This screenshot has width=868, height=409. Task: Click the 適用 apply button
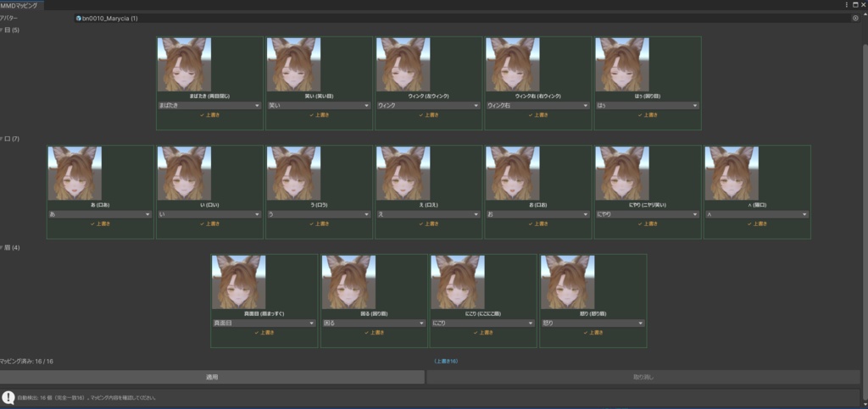(212, 377)
